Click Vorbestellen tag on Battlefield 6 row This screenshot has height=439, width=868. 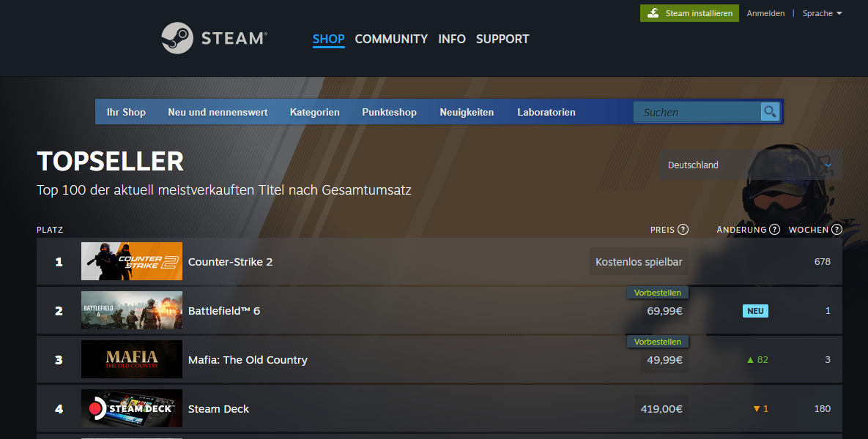pyautogui.click(x=658, y=293)
